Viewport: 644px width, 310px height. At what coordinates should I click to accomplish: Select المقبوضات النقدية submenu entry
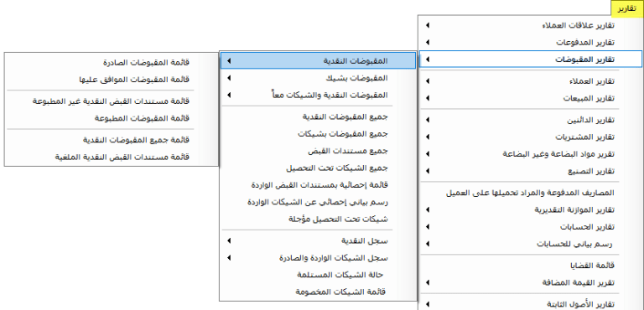tap(319, 61)
